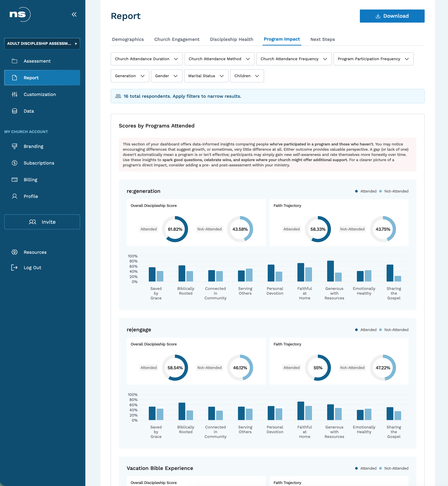Open the Adult Discipleship Assessment selector
This screenshot has height=486, width=448.
click(x=42, y=44)
